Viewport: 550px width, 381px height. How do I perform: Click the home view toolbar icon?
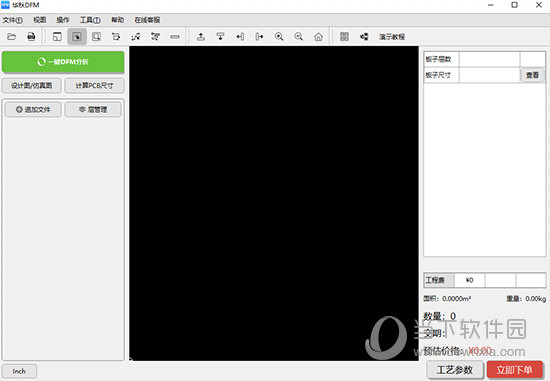click(x=318, y=36)
